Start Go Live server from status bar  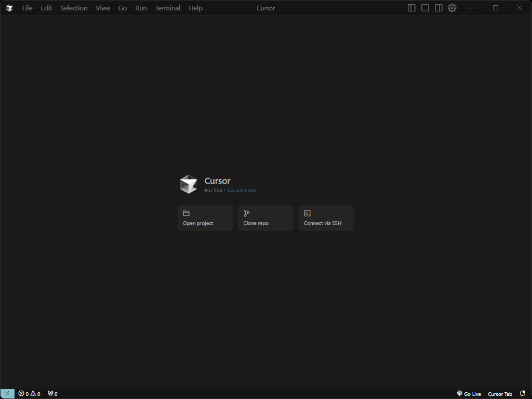469,394
